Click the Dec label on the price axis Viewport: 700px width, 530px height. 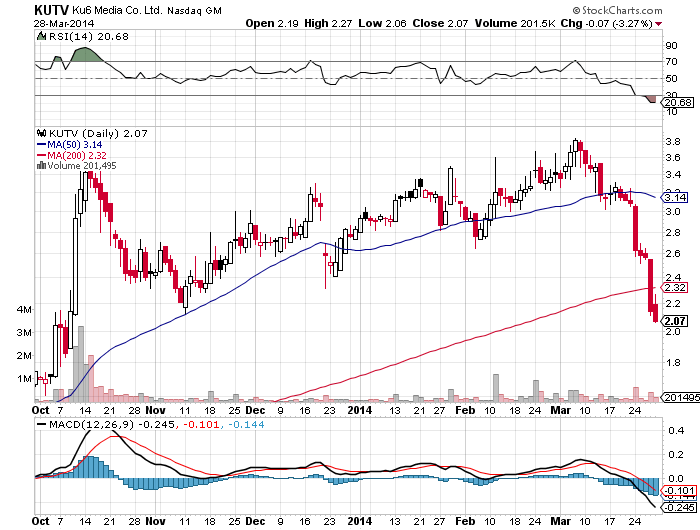tap(255, 410)
